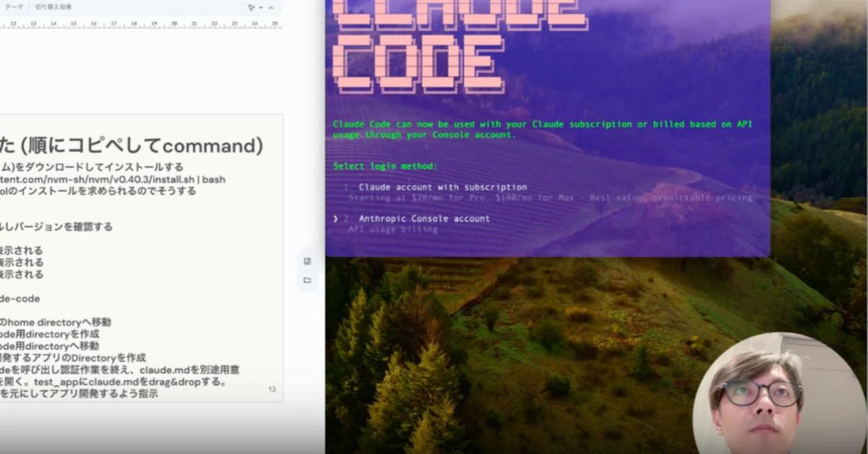Click the 'Select login method:' prompt text
Screen dimensions: 868x454
tap(386, 167)
